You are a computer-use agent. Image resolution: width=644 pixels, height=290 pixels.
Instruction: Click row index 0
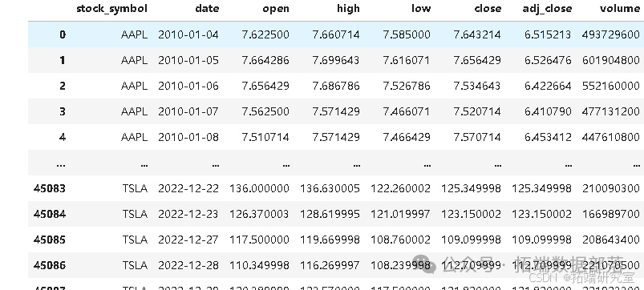pyautogui.click(x=63, y=35)
